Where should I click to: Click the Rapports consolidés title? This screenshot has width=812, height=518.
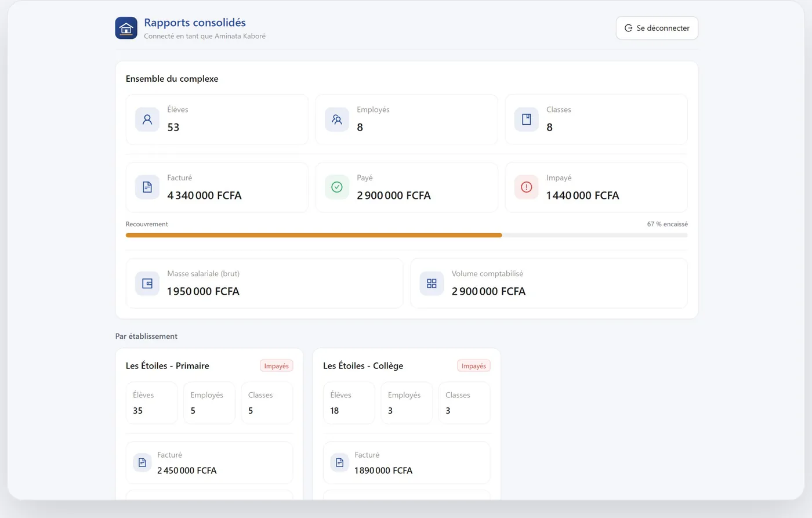(x=195, y=23)
